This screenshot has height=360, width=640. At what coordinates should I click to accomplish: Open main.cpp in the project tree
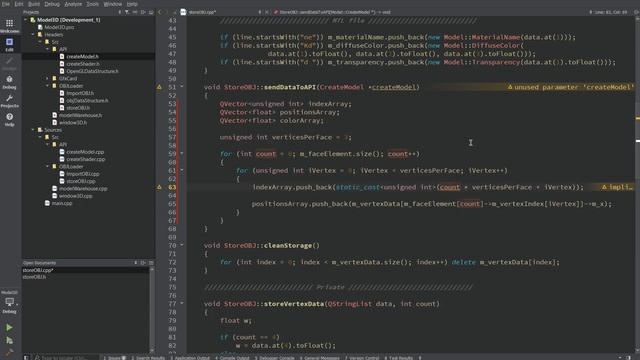pyautogui.click(x=62, y=203)
